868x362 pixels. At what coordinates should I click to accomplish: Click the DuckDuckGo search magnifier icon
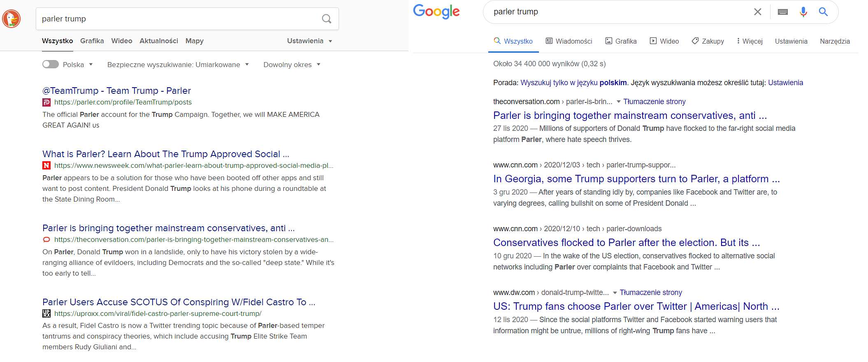[x=327, y=19]
